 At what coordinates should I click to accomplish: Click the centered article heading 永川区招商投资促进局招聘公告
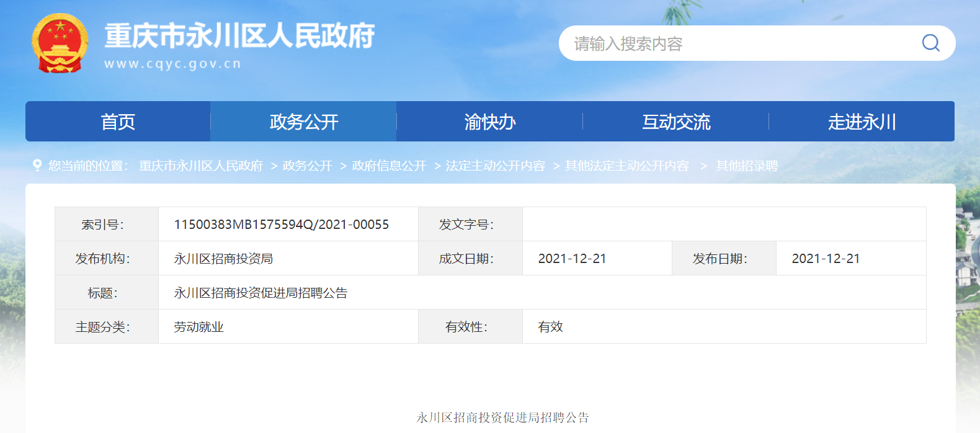502,417
